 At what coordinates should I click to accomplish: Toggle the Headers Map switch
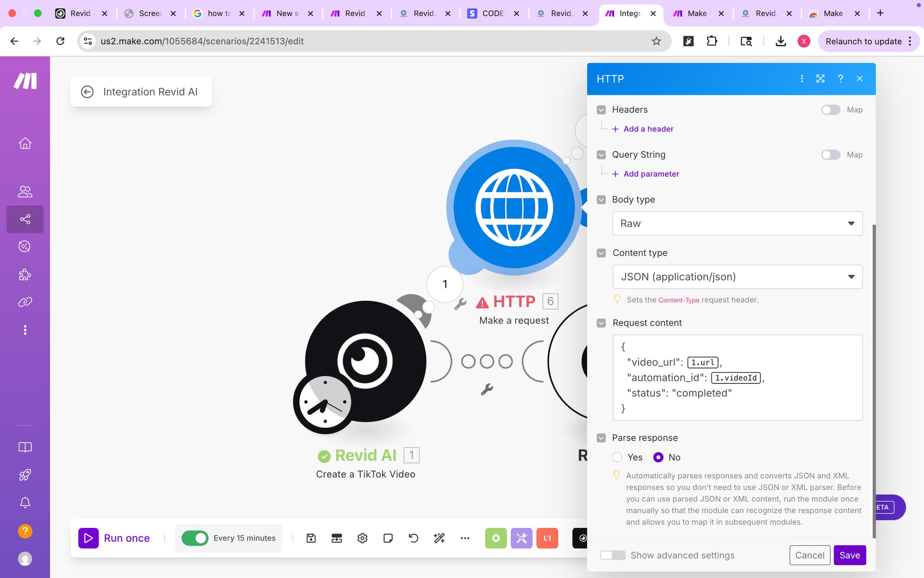tap(831, 110)
